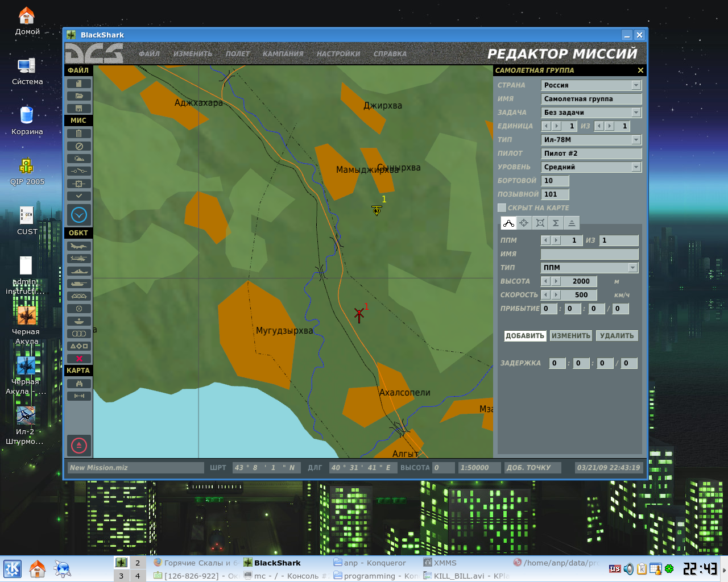Viewport: 728px width, 582px height.
Task: Switch to the route waypoints tab
Action: [x=508, y=223]
